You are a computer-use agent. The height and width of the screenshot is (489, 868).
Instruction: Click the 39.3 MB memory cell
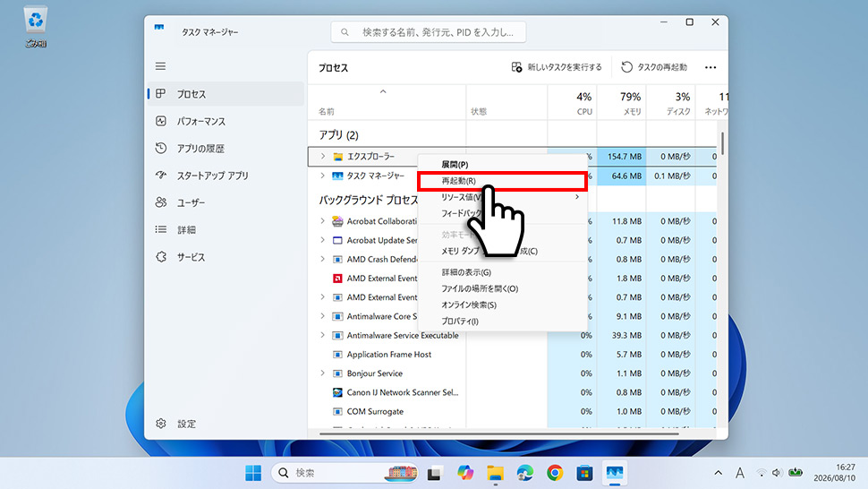[621, 335]
